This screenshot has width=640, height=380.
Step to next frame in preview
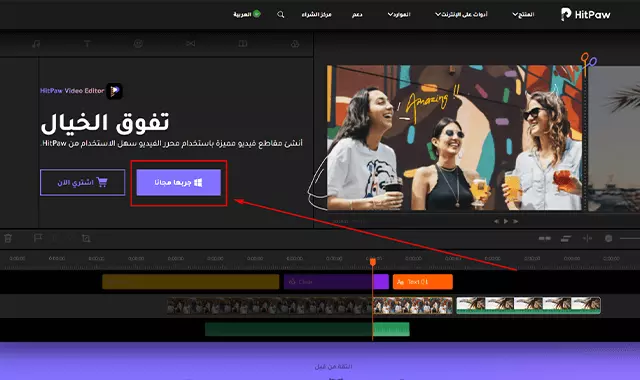[516, 221]
